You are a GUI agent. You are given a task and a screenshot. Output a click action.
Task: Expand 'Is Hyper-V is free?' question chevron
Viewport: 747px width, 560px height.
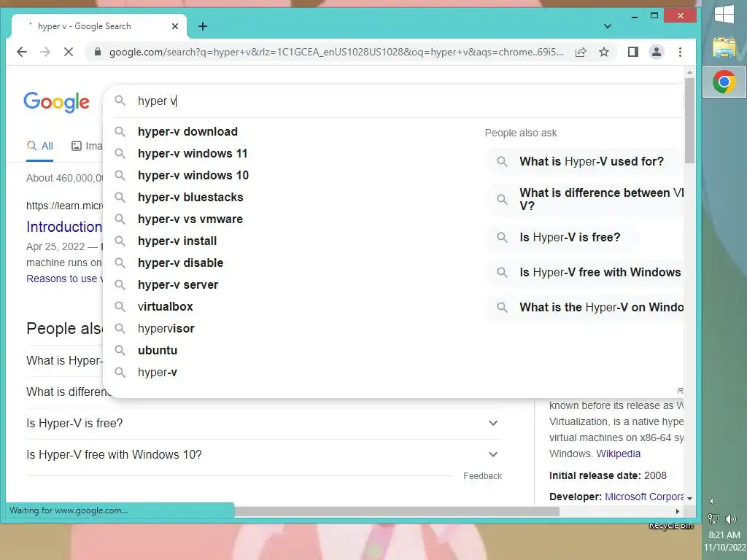(x=493, y=423)
